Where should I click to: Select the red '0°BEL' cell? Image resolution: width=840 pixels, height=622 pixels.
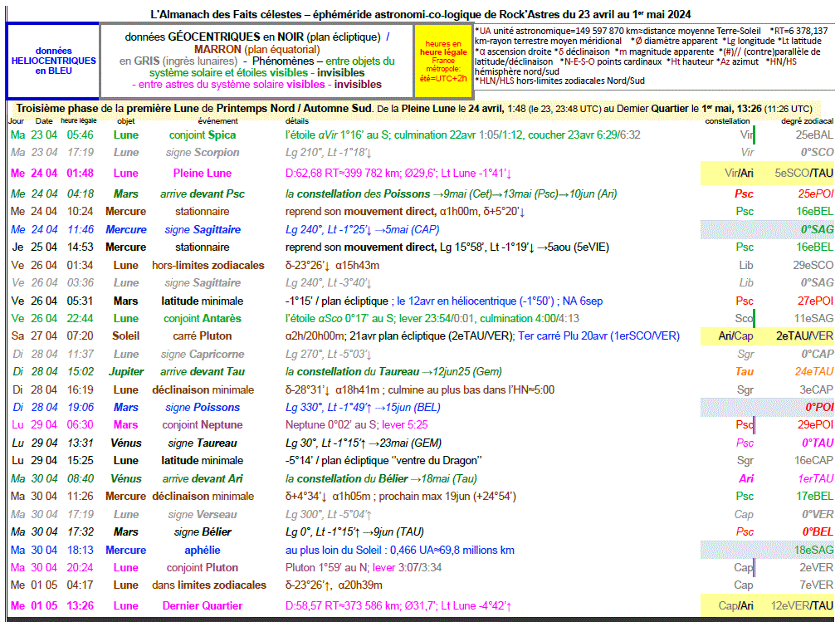click(x=818, y=532)
